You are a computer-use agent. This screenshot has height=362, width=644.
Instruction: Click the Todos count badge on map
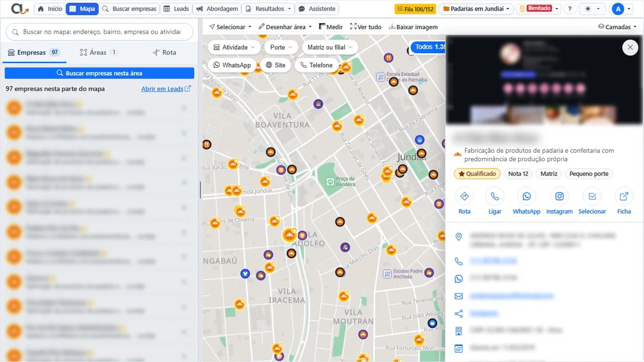(428, 47)
